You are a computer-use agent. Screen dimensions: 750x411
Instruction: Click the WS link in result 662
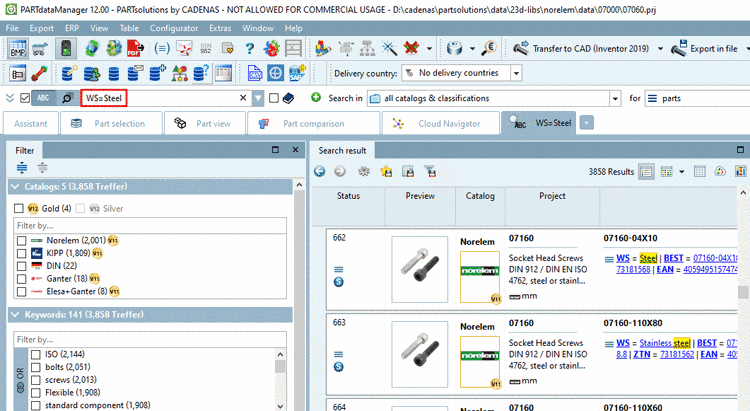pos(623,258)
